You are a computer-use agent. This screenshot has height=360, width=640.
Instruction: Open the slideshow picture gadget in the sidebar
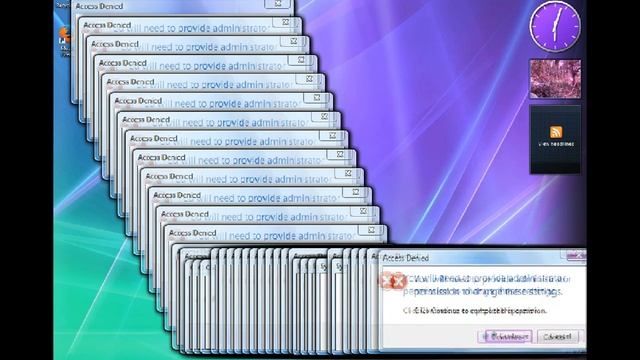[555, 79]
